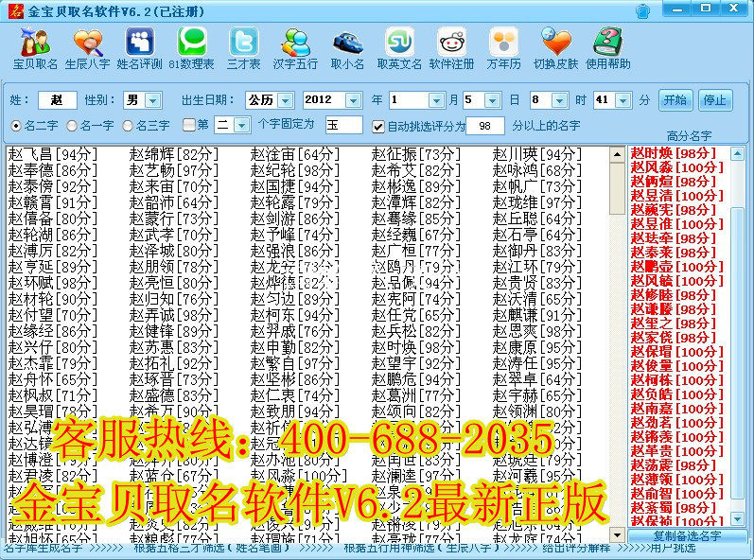Click the app logo in title bar
The width and height of the screenshot is (754, 560).
[x=15, y=10]
